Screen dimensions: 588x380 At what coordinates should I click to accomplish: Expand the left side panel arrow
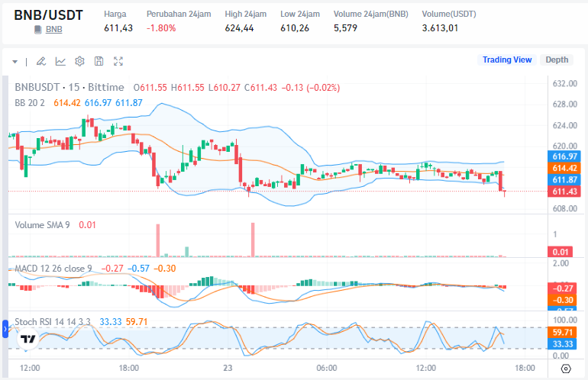click(5, 329)
